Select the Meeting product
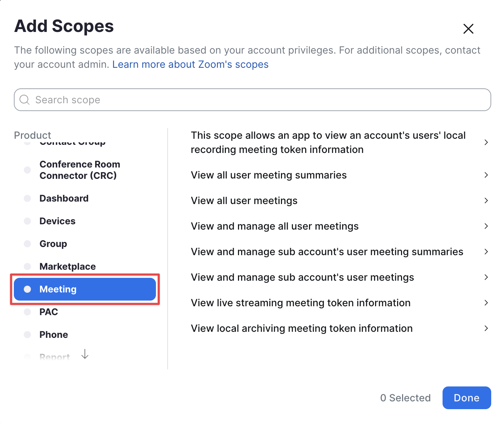This screenshot has width=504, height=423. (x=85, y=289)
